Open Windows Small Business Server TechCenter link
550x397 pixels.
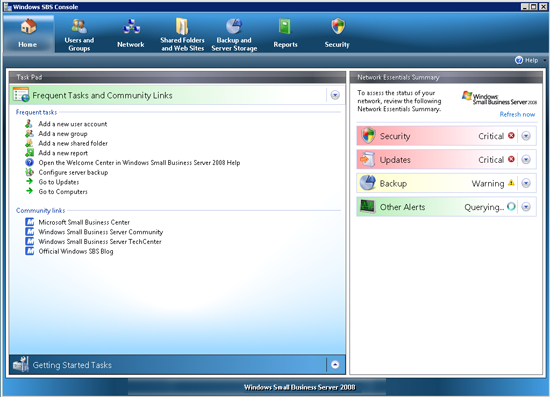100,241
